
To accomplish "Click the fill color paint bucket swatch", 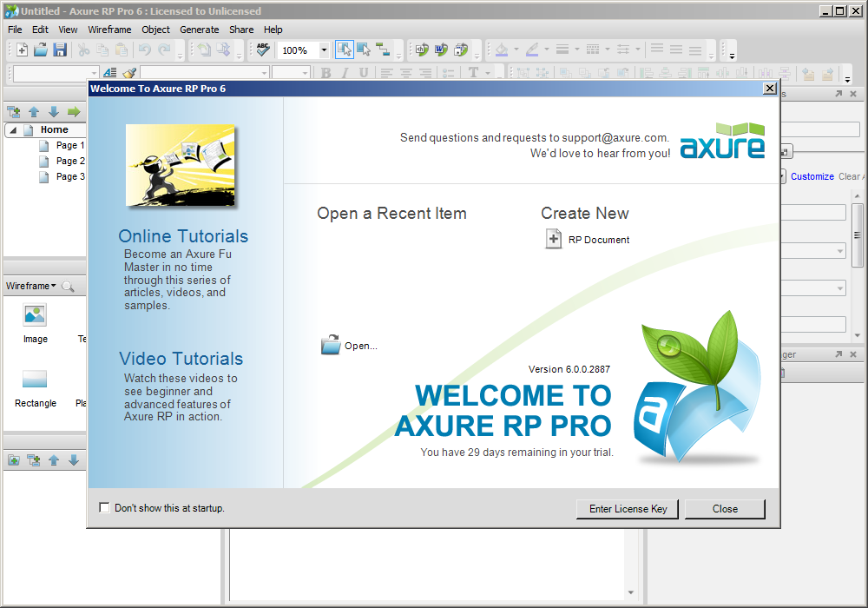I will 502,50.
